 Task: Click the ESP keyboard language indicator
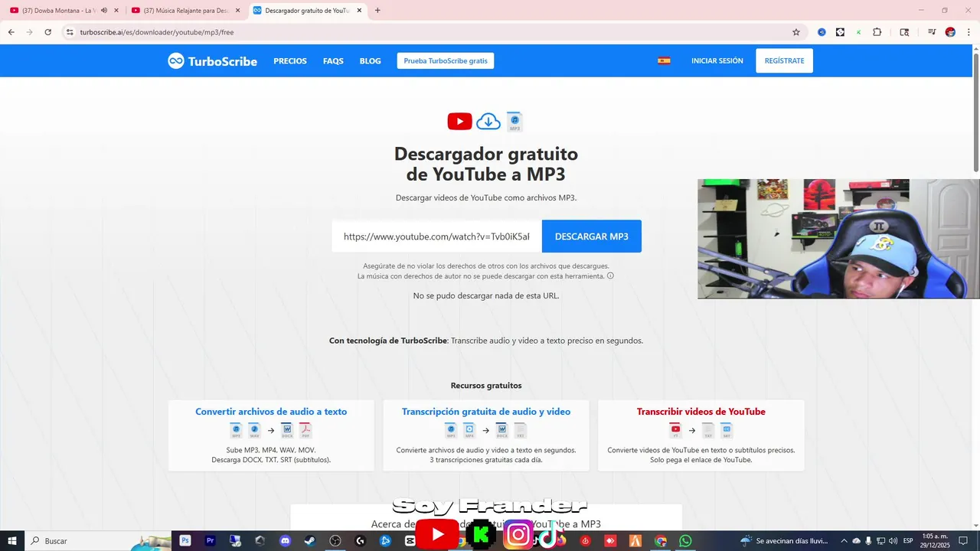click(x=908, y=540)
